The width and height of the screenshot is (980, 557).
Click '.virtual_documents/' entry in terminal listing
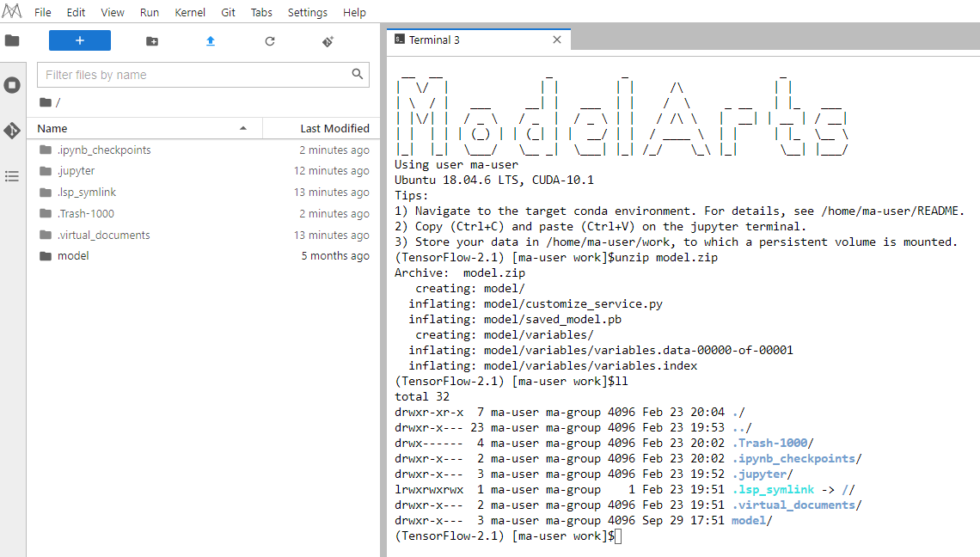pos(797,505)
